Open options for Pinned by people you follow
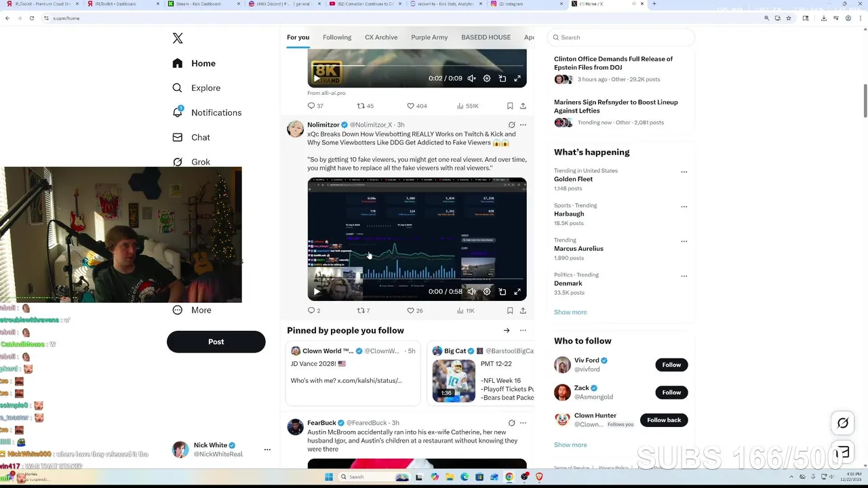The image size is (868, 488). coord(523,331)
